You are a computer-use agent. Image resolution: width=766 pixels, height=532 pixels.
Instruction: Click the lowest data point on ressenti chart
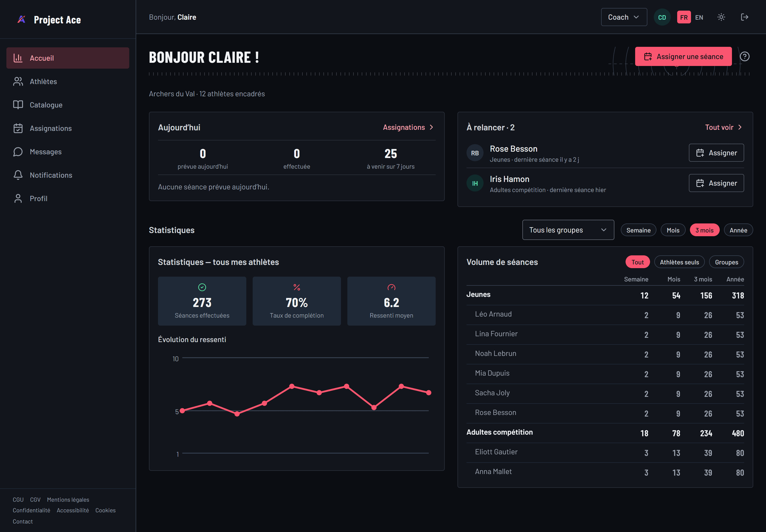[237, 414]
